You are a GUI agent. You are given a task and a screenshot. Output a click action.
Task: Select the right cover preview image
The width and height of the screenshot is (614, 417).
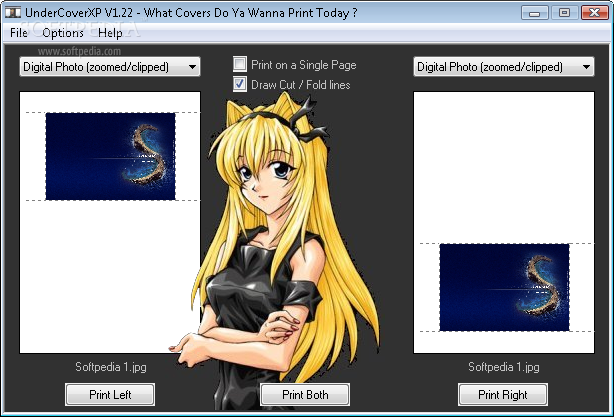point(504,287)
